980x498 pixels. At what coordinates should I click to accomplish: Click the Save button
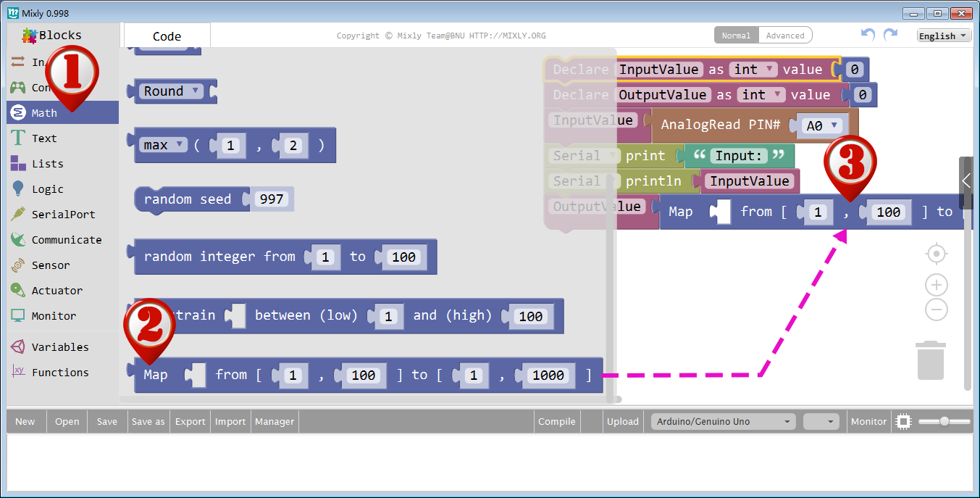tap(107, 422)
